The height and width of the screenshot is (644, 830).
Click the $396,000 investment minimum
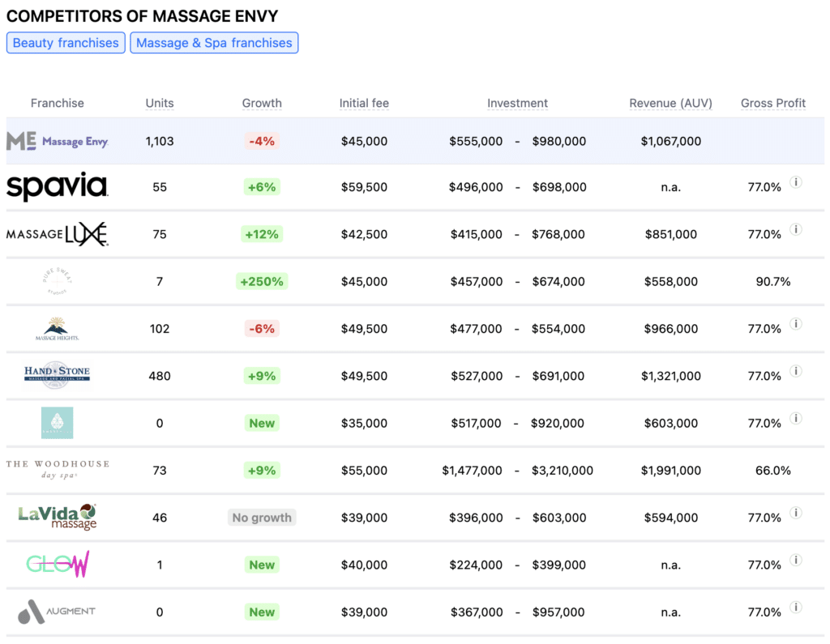coord(476,518)
